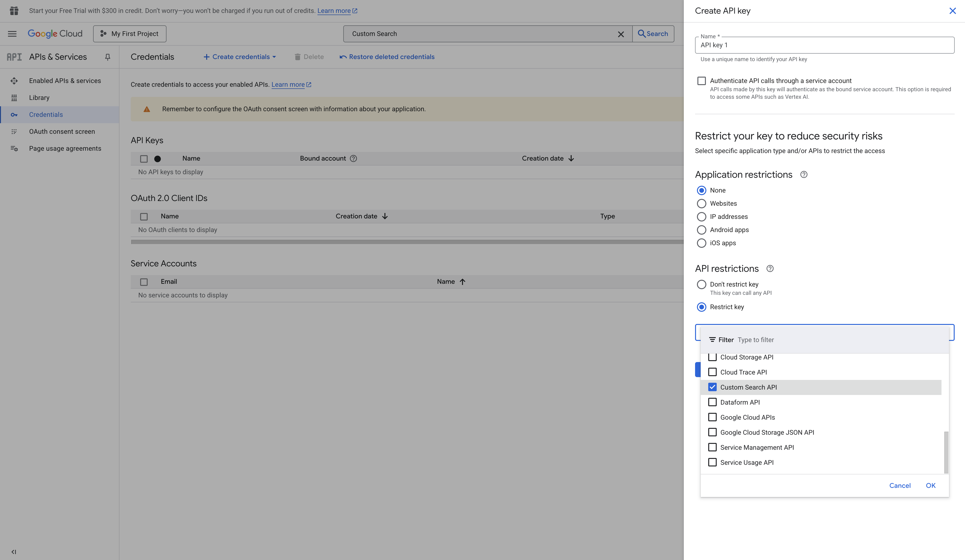
Task: Click Restore deleted credentials
Action: click(387, 57)
